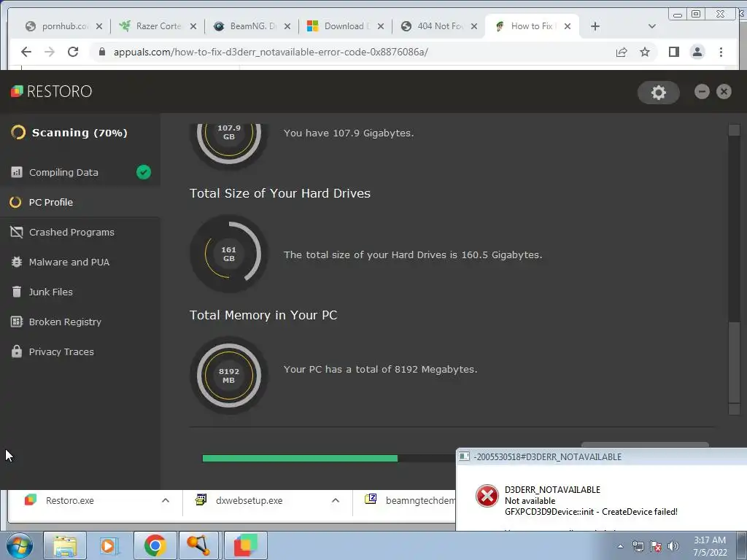Open Chrome profile avatar

[x=697, y=52]
